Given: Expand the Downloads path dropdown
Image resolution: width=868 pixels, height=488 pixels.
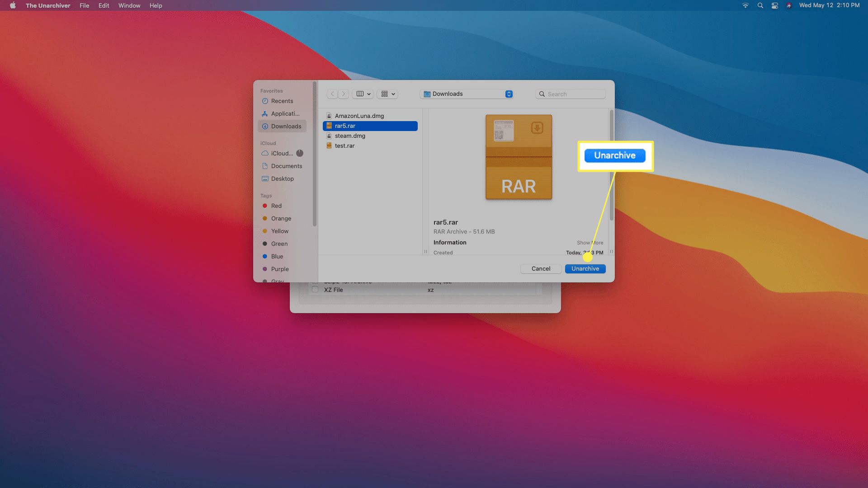Looking at the screenshot, I should (x=509, y=94).
